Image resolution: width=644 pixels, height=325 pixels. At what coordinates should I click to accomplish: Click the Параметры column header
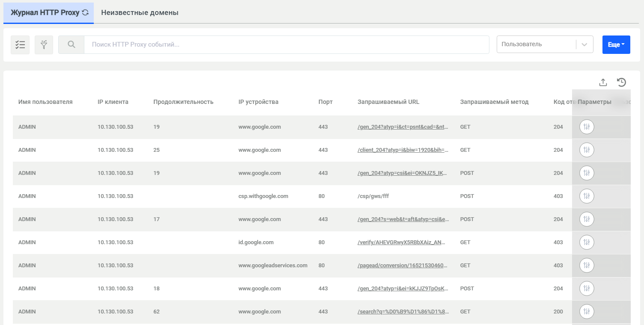pos(594,102)
